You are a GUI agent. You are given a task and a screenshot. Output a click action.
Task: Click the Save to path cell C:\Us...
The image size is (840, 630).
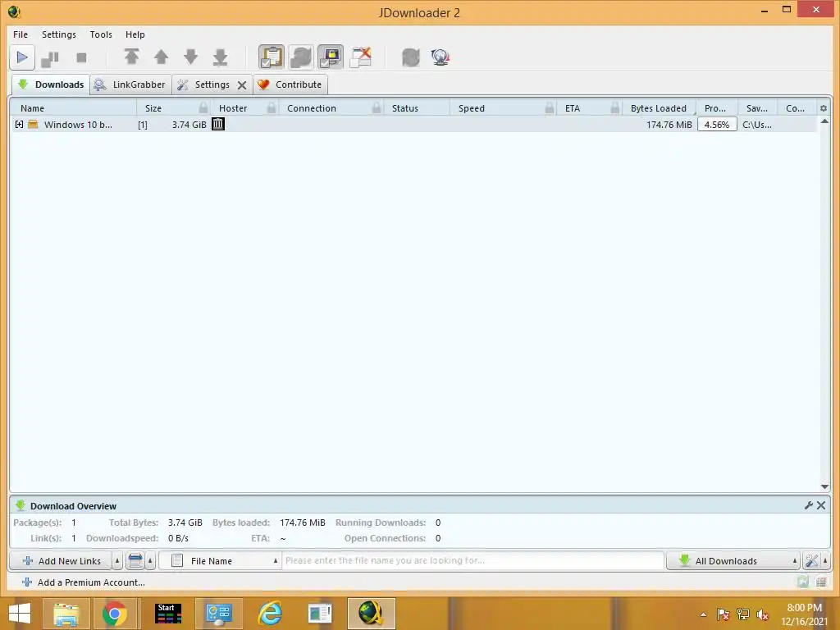click(757, 125)
